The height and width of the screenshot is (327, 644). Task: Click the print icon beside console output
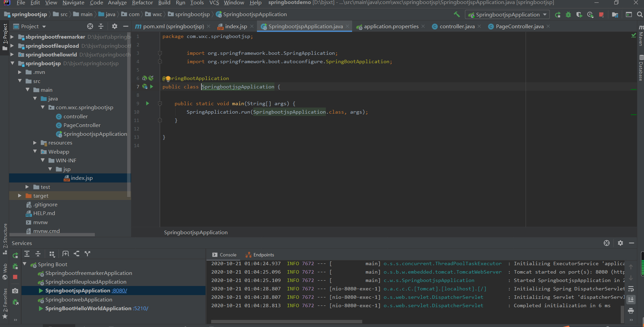pyautogui.click(x=631, y=311)
